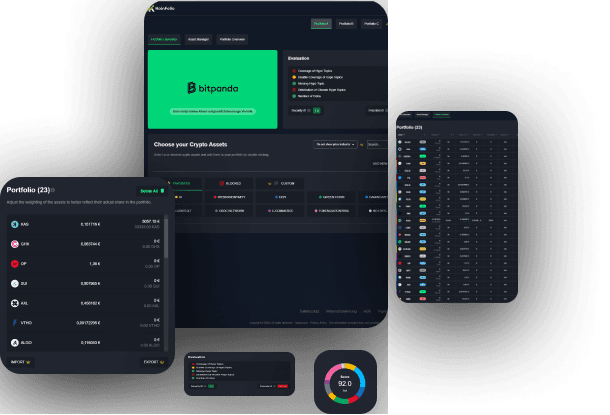Click the red score badge in the small Evaluation card
The width and height of the screenshot is (610, 415).
[283, 386]
